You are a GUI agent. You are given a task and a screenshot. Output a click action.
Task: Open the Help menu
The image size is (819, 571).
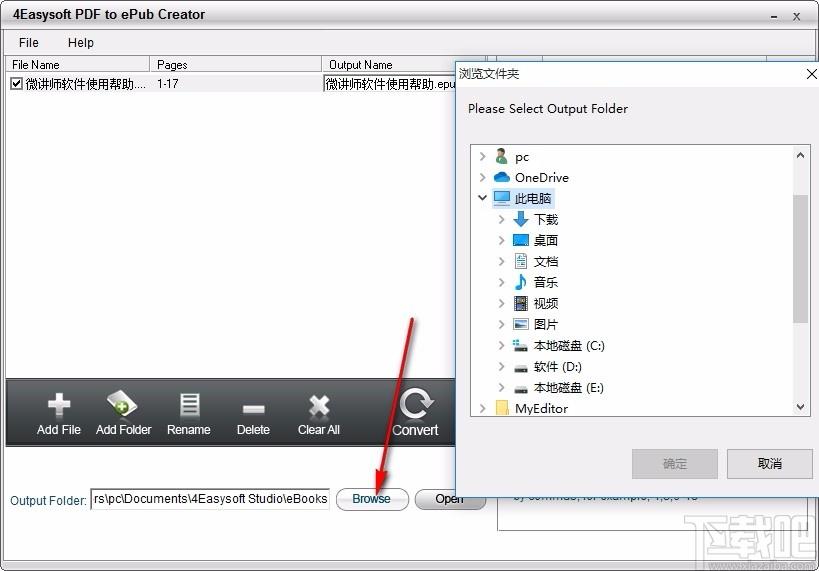(81, 42)
